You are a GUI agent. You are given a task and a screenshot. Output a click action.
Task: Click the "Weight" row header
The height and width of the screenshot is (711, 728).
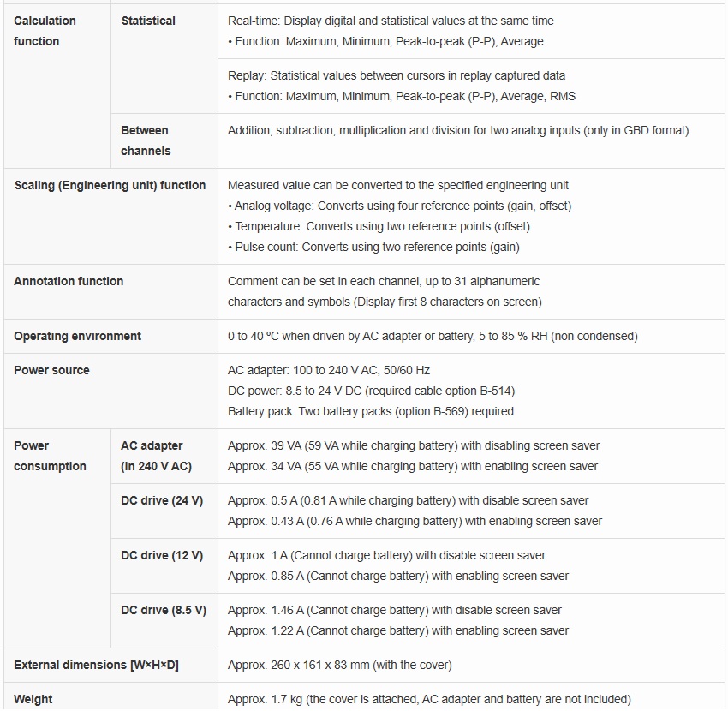[x=33, y=699]
